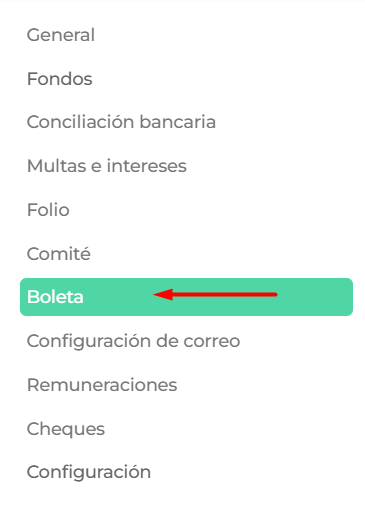The width and height of the screenshot is (365, 505).
Task: Select Cheques from the list
Action: tap(66, 429)
